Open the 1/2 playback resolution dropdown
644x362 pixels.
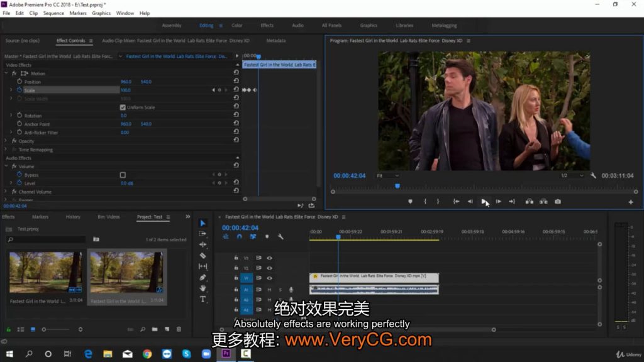coord(572,176)
